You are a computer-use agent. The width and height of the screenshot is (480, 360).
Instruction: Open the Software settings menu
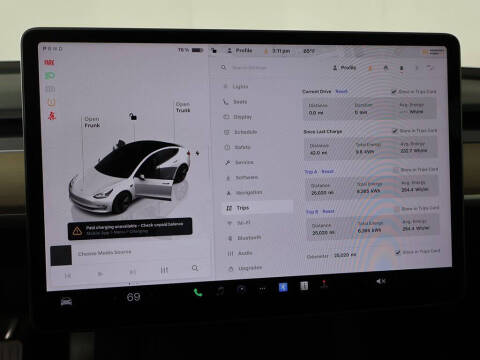(x=242, y=178)
